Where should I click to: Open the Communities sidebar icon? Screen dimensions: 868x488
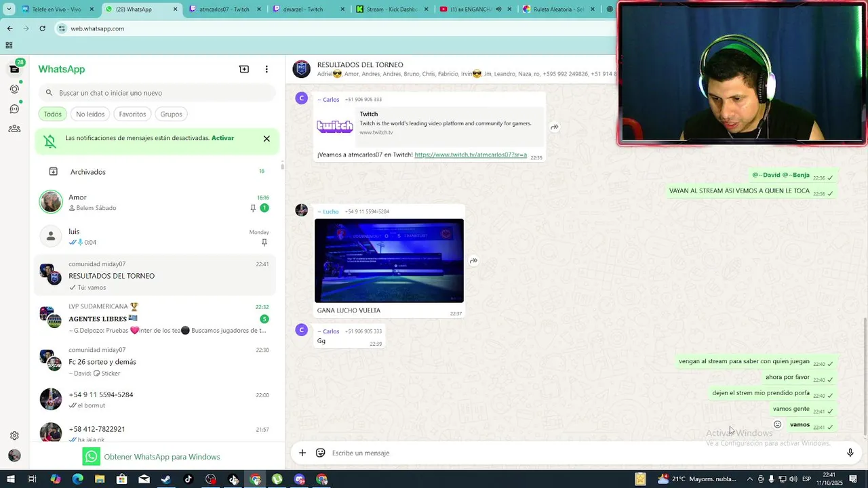point(14,128)
